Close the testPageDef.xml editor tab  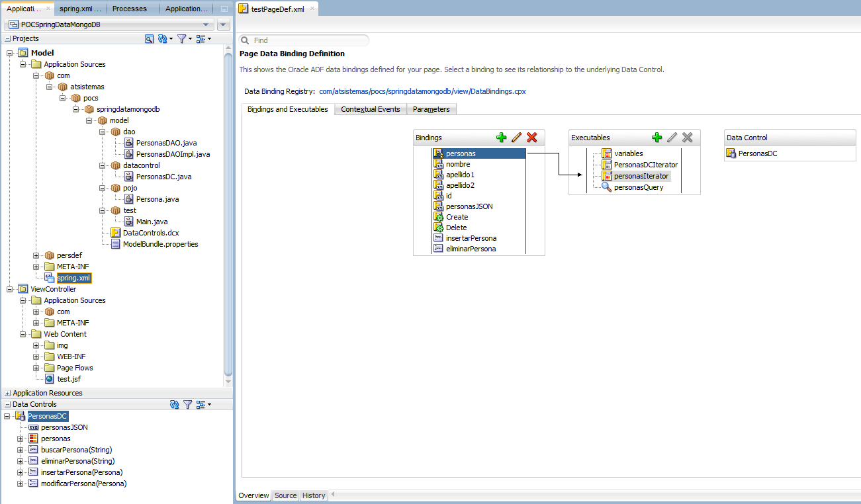coord(312,9)
